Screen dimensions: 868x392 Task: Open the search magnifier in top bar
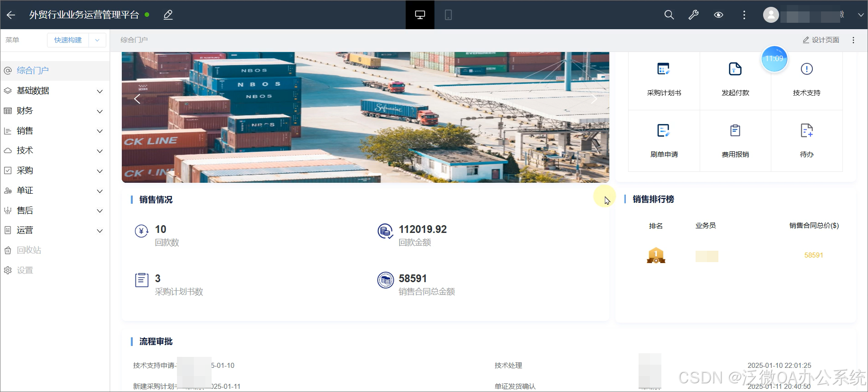point(669,15)
